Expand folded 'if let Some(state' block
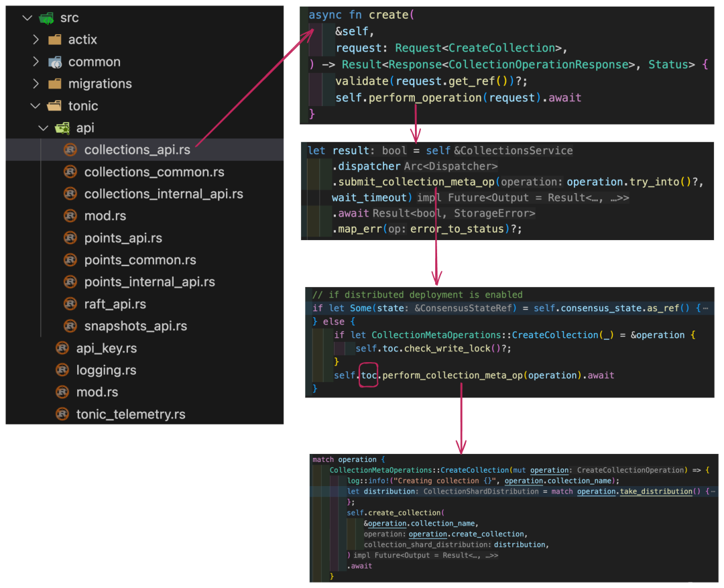This screenshot has width=724, height=588. (x=705, y=308)
